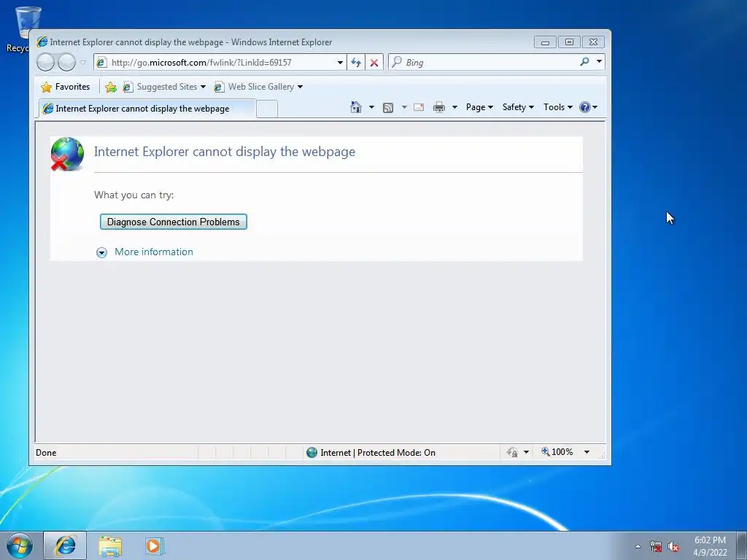This screenshot has height=560, width=747.
Task: Select the 'Internet Explorer cannot display' tab
Action: click(147, 109)
